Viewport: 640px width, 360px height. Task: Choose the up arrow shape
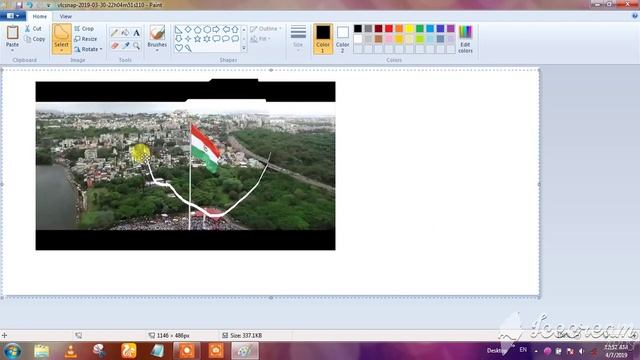click(x=235, y=29)
